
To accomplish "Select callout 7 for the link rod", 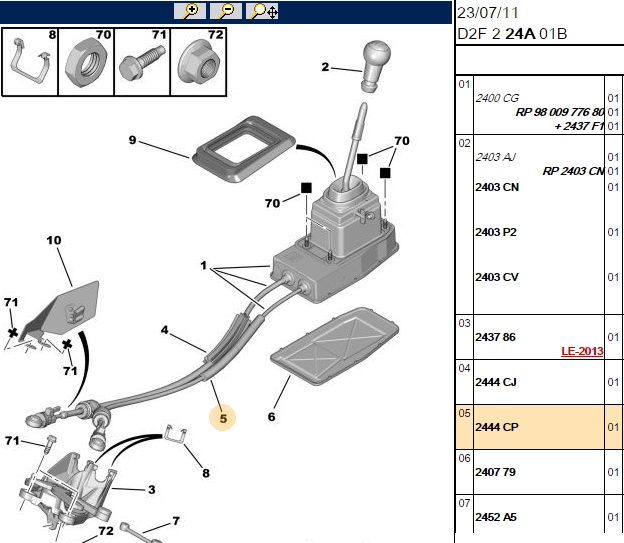I will point(176,521).
